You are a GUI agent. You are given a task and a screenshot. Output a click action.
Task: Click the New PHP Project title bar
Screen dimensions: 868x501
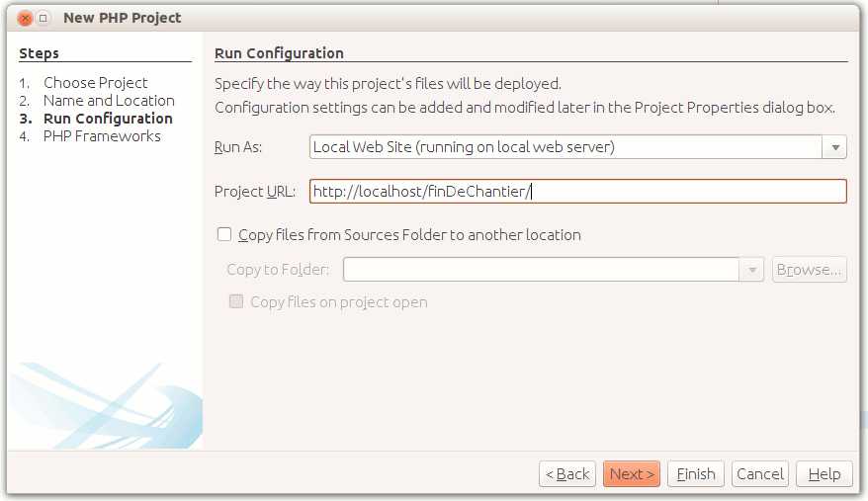click(x=395, y=18)
